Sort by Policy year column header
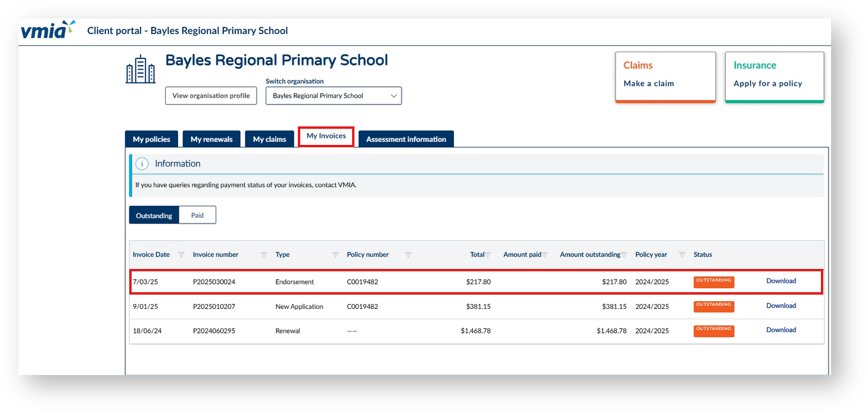Viewport: 868px width, 412px height. [651, 255]
